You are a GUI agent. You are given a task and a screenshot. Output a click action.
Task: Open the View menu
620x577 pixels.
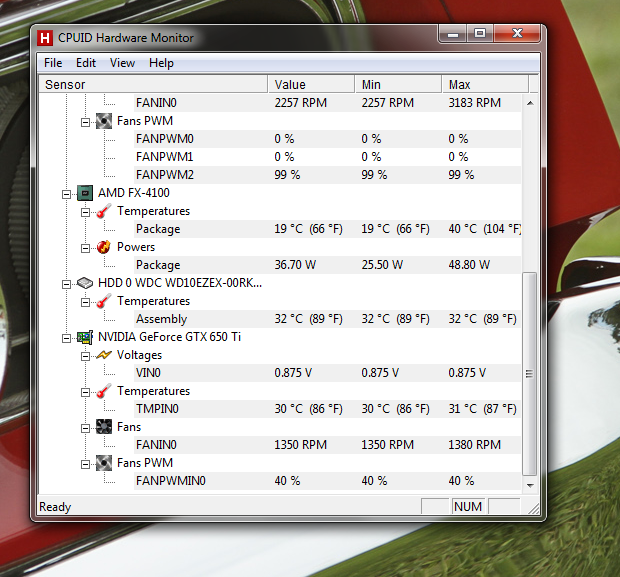[122, 63]
